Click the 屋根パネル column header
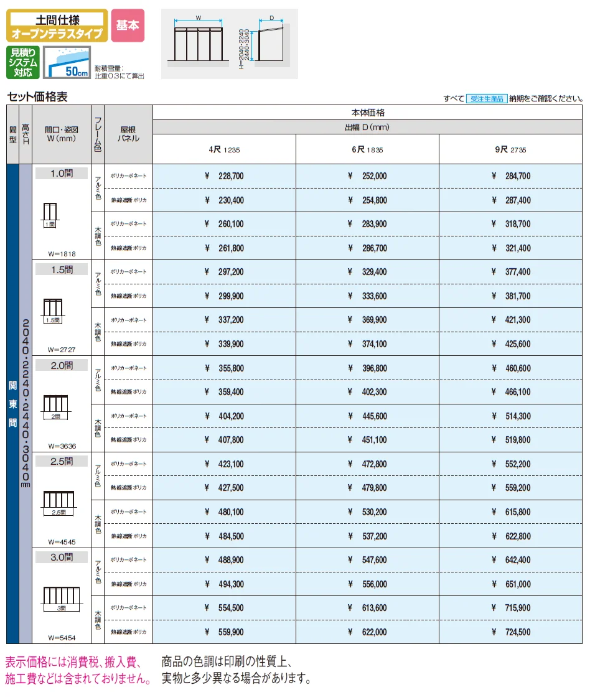595x700 pixels. (129, 134)
